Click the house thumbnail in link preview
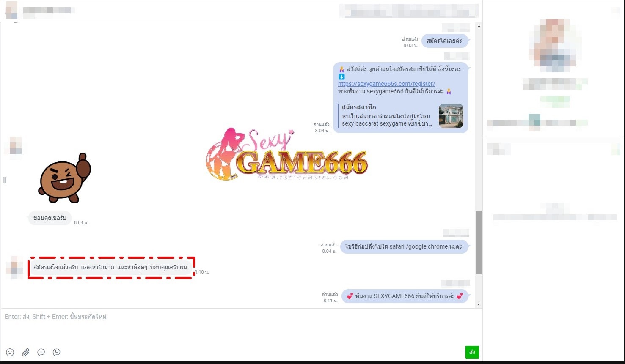This screenshot has width=625, height=364. tap(451, 116)
